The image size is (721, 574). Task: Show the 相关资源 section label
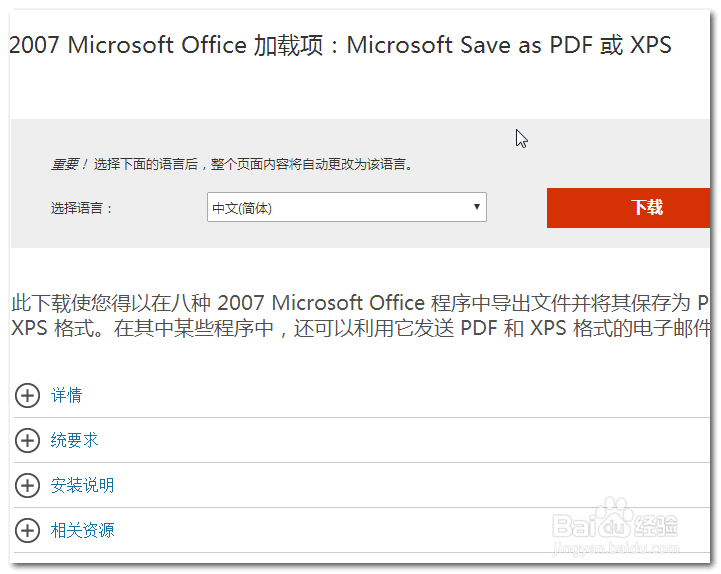point(82,530)
